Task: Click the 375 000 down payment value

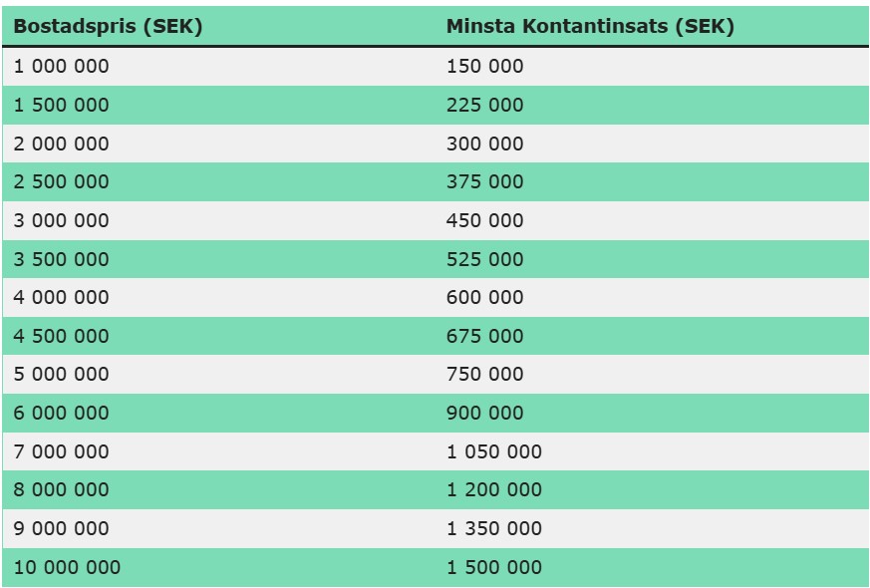Action: tap(484, 182)
